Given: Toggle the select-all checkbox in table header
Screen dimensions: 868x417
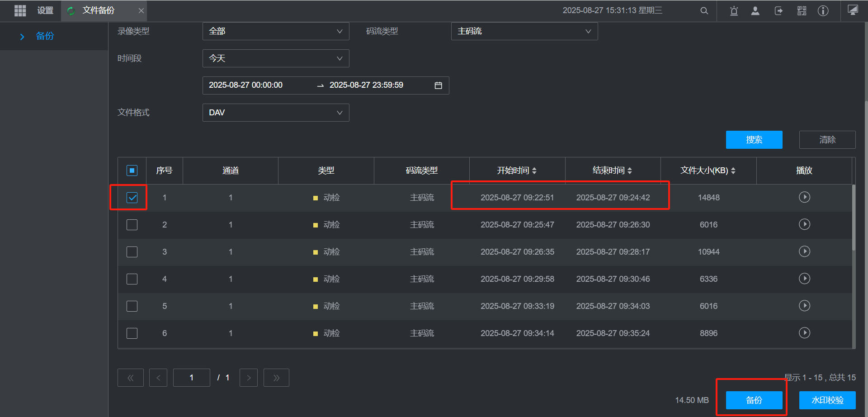Looking at the screenshot, I should click(132, 171).
